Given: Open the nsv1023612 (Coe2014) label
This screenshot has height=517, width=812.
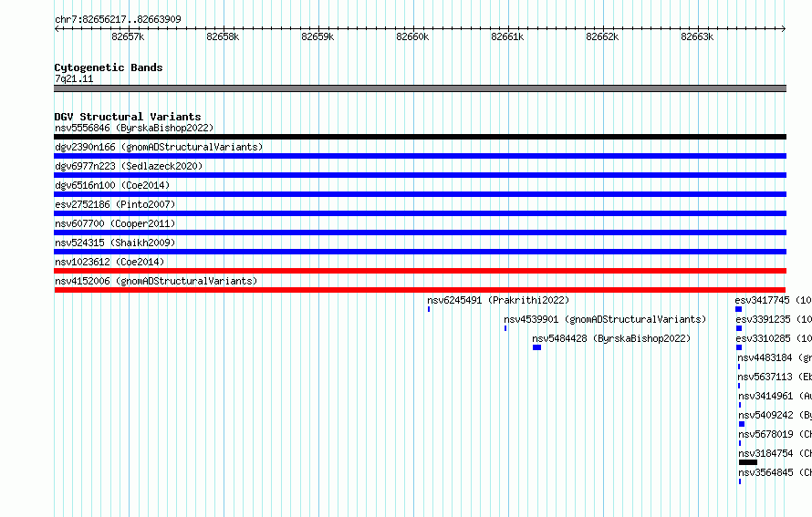Looking at the screenshot, I should [109, 262].
